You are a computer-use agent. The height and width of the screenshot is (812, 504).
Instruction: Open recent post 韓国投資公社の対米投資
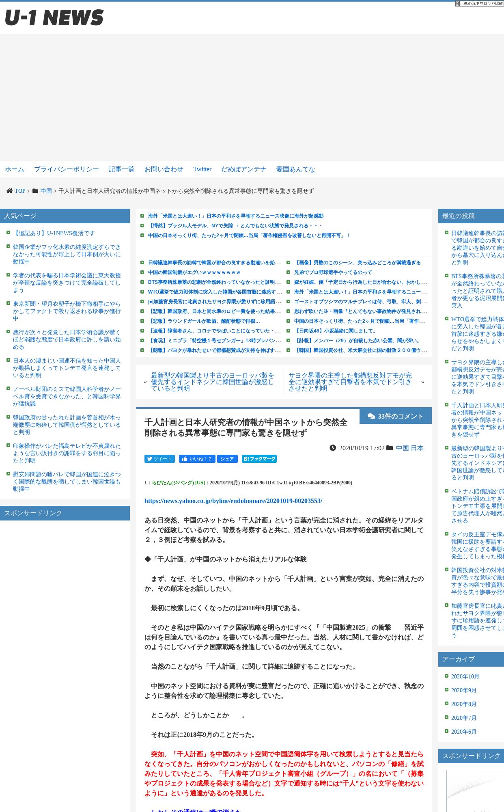(x=478, y=581)
